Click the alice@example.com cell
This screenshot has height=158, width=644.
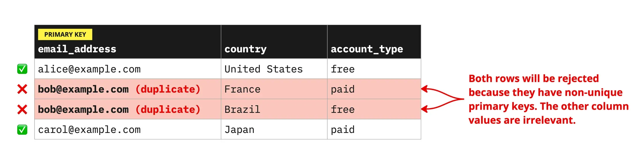(89, 69)
